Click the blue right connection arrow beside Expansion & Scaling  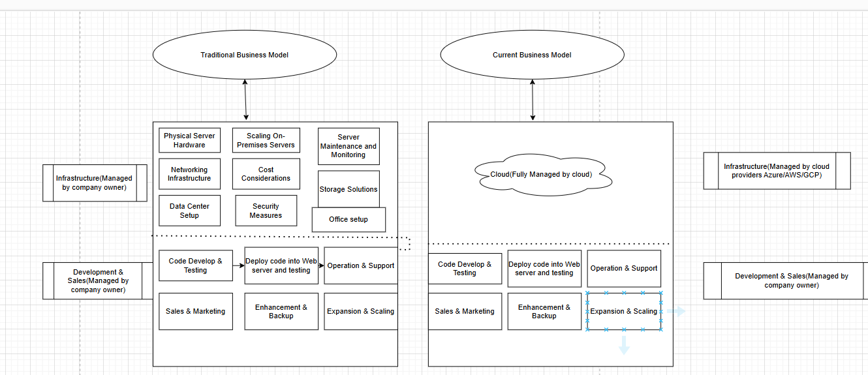(676, 312)
